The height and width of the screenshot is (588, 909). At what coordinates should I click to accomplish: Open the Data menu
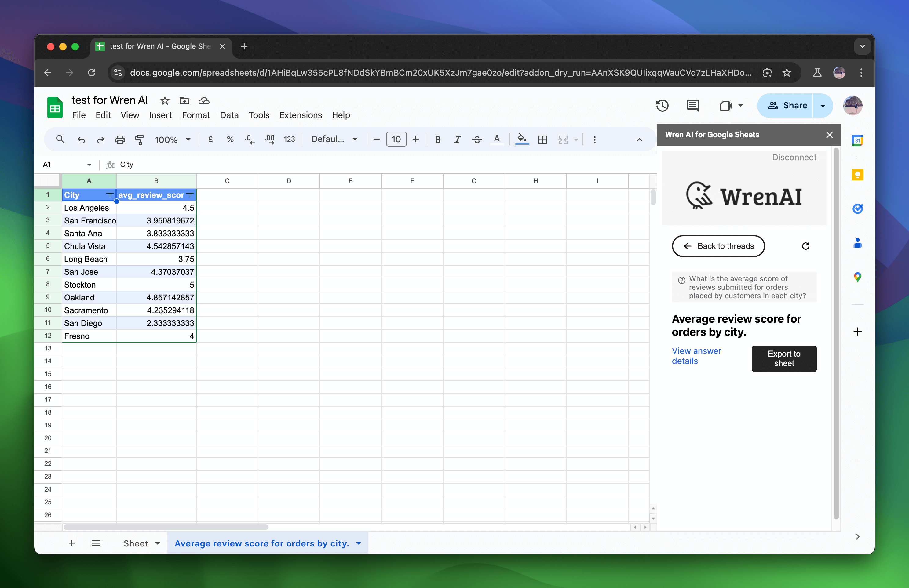click(229, 115)
